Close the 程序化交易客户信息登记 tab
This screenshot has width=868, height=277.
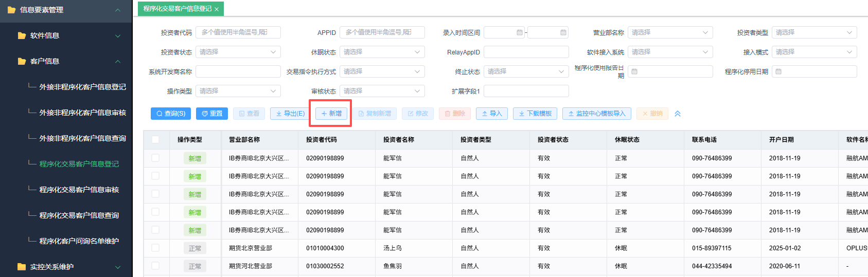click(x=217, y=9)
